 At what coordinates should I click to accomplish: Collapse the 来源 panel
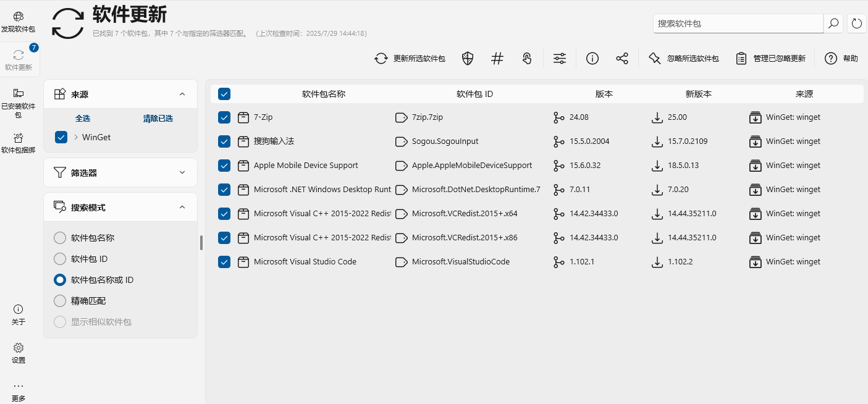182,95
